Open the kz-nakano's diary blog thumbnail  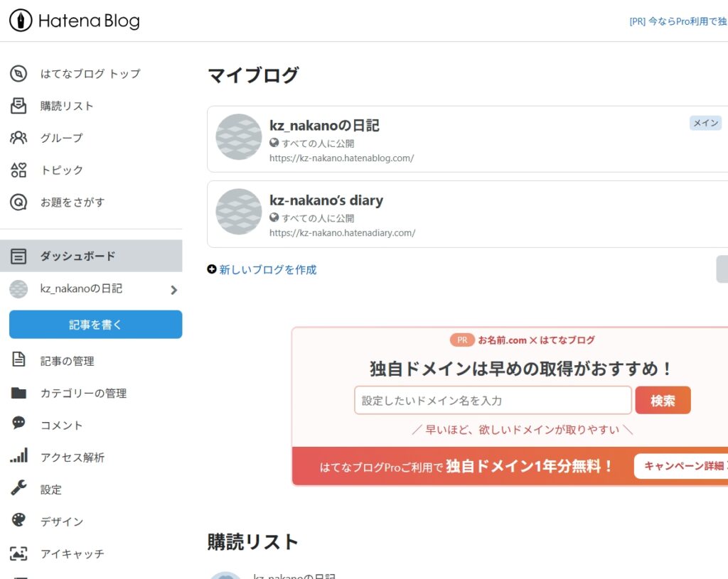(x=239, y=212)
